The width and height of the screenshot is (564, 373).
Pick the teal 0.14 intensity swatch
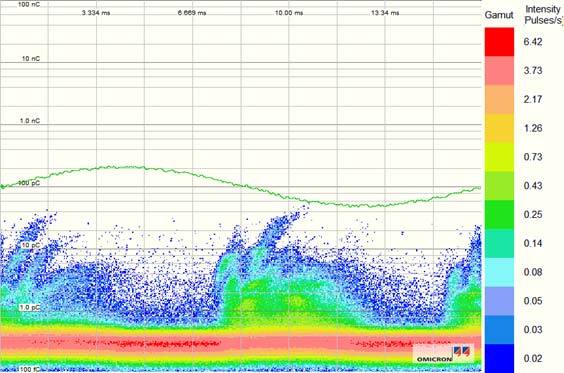(499, 243)
